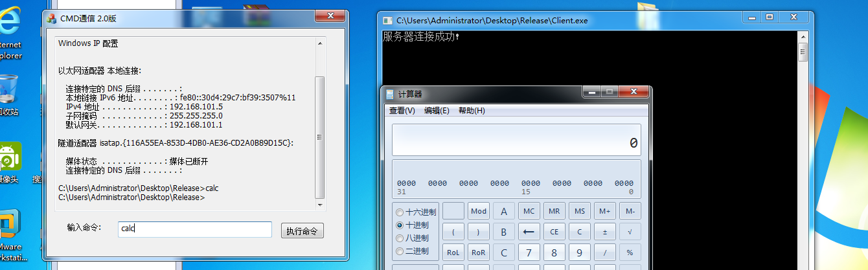Click calculator MC memory clear button

tap(529, 211)
